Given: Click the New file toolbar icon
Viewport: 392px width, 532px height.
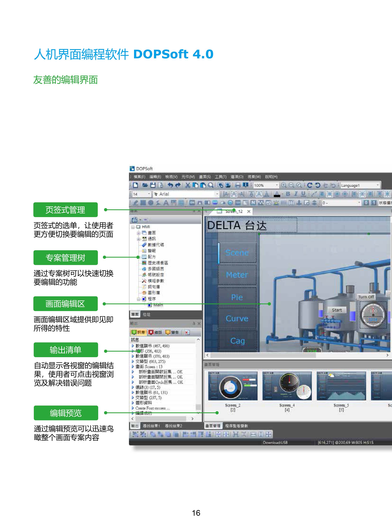Looking at the screenshot, I should tap(135, 185).
